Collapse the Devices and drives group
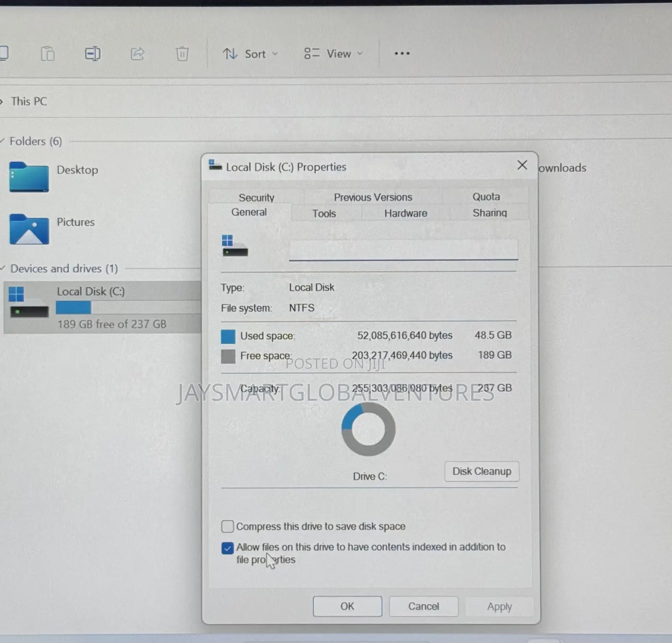 coord(3,268)
